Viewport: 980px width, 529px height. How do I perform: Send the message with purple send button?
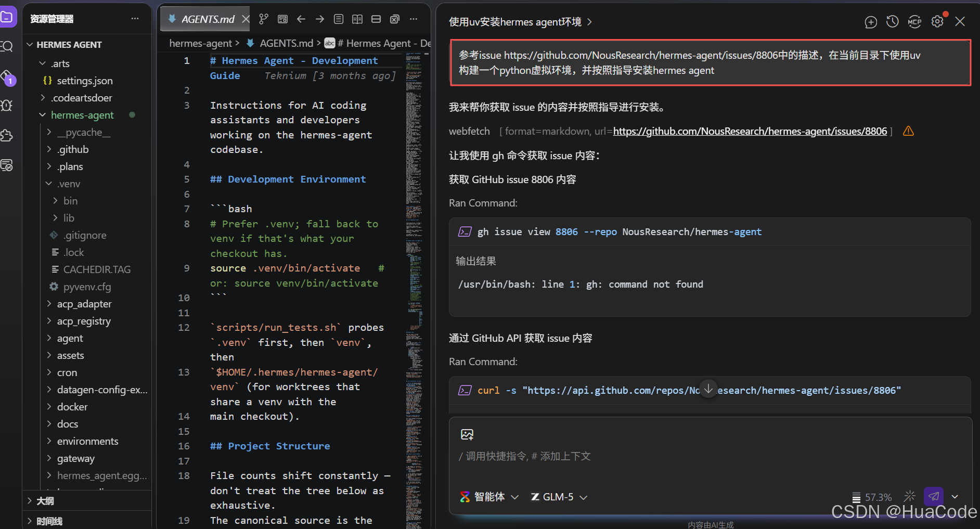coord(934,496)
